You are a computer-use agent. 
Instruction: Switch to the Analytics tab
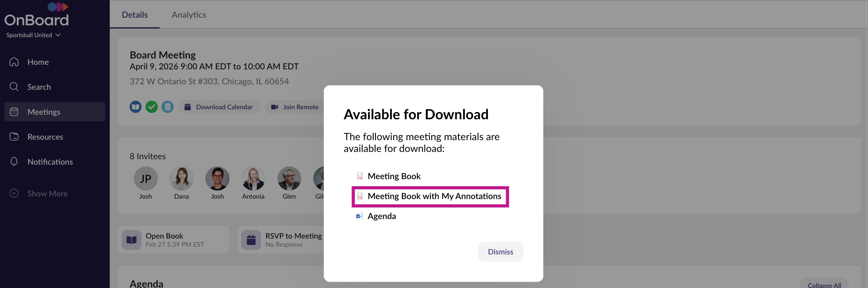tap(189, 15)
